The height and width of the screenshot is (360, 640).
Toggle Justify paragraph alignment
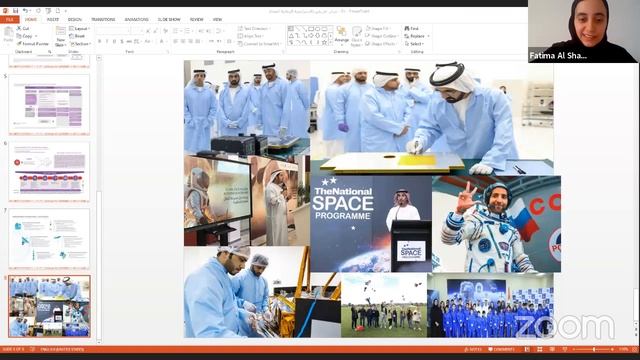point(198,41)
